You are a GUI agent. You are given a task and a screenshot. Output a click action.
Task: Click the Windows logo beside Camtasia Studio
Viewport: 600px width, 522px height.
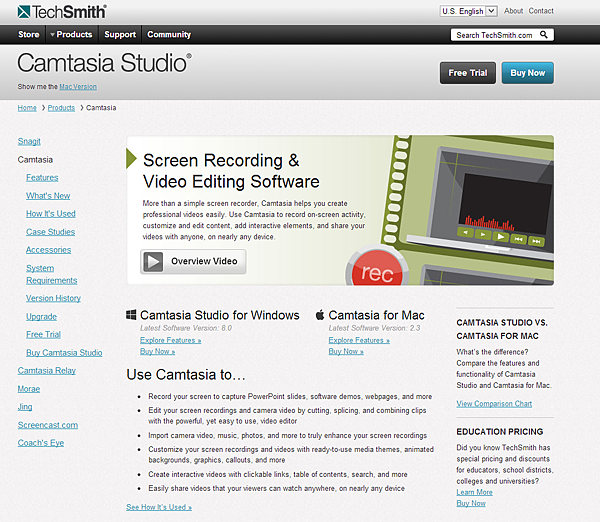point(131,315)
